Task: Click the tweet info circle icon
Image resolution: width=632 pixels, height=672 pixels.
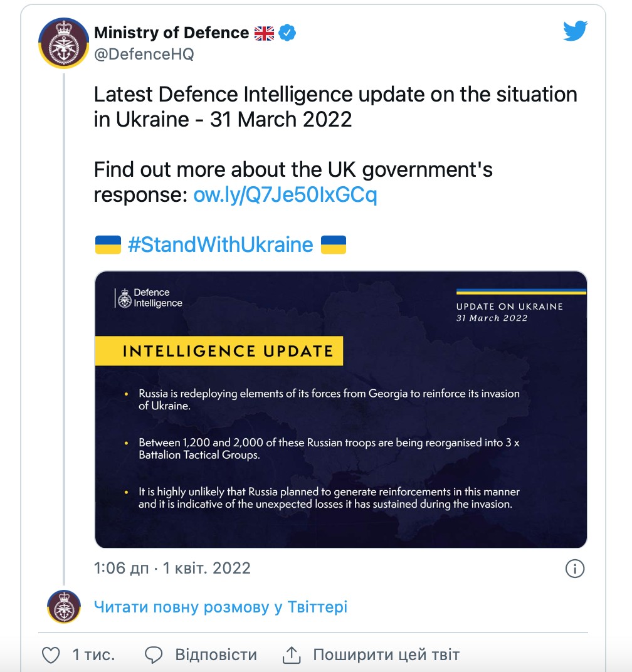Action: pos(574,569)
